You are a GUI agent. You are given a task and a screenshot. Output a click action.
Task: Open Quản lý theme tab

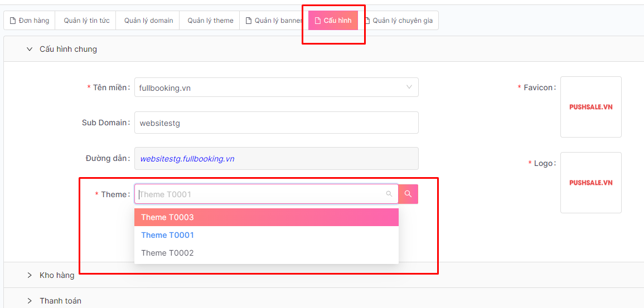pos(210,21)
